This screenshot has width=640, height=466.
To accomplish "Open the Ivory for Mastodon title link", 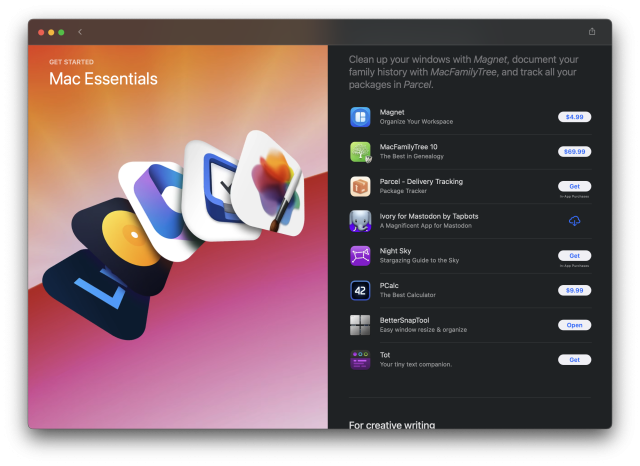I will pos(428,216).
